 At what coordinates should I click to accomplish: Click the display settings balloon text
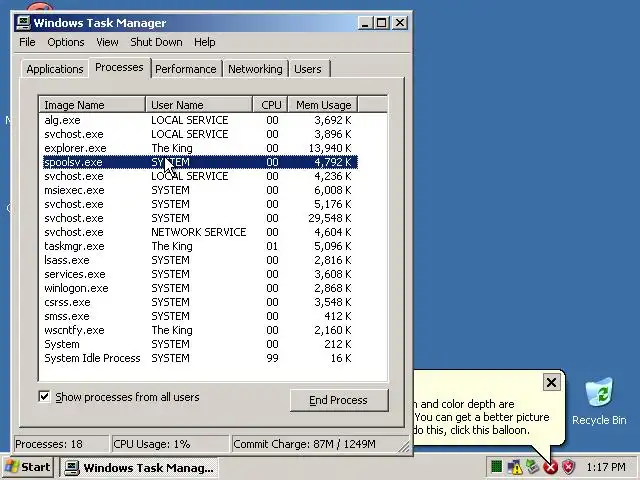click(482, 417)
